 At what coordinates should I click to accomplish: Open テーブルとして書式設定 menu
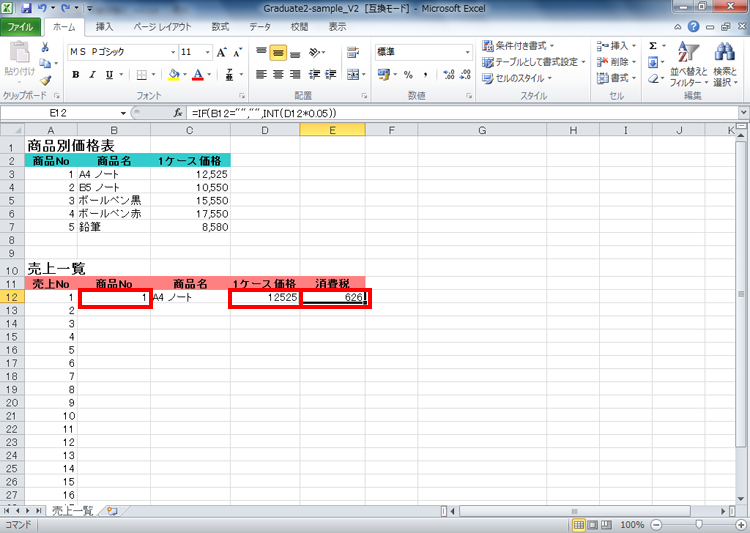534,62
